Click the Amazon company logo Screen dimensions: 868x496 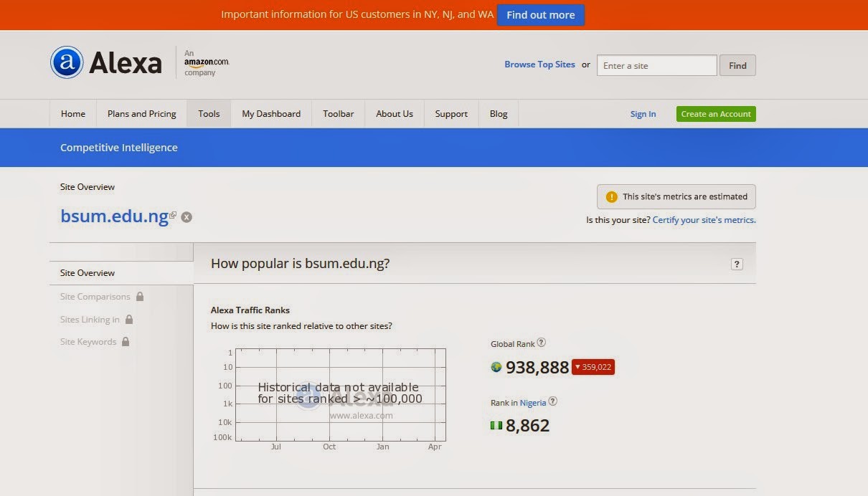(206, 63)
